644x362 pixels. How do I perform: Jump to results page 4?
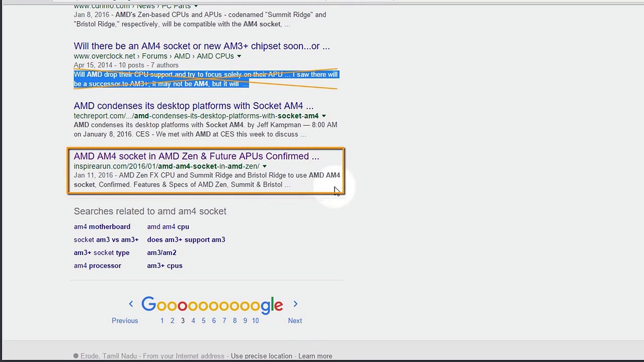[x=193, y=321]
